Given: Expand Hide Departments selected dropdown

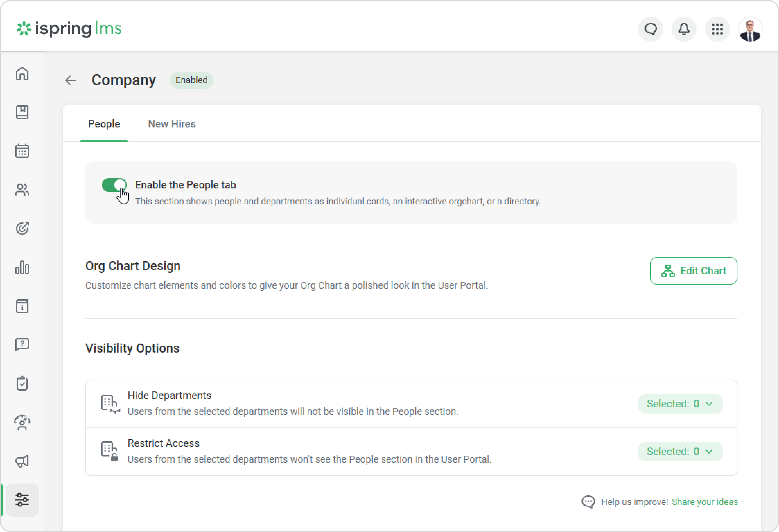Looking at the screenshot, I should (x=680, y=404).
